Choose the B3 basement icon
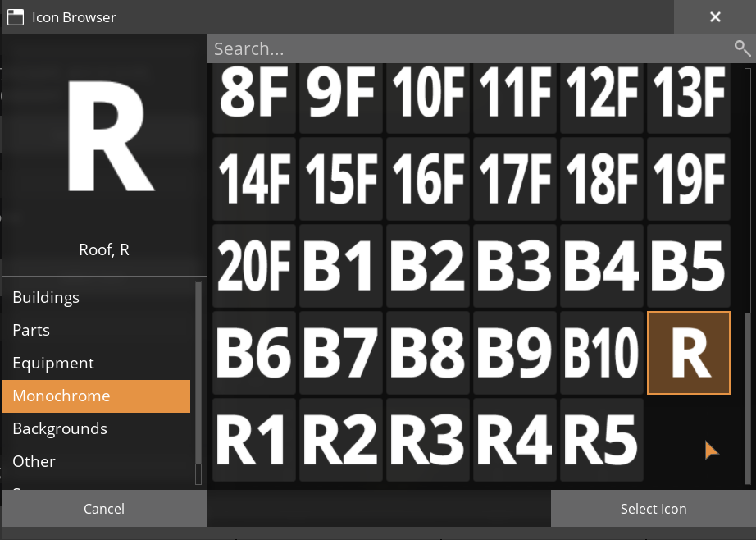 [515, 266]
